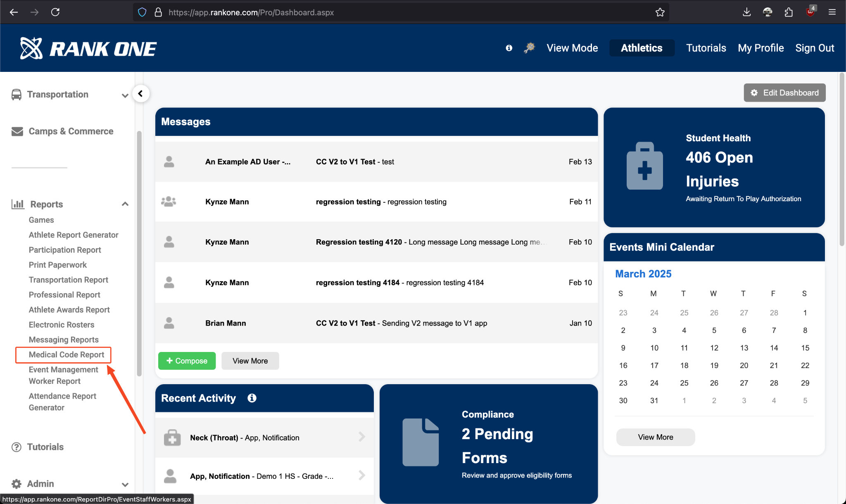Select View Mode in header
The image size is (846, 504).
572,48
